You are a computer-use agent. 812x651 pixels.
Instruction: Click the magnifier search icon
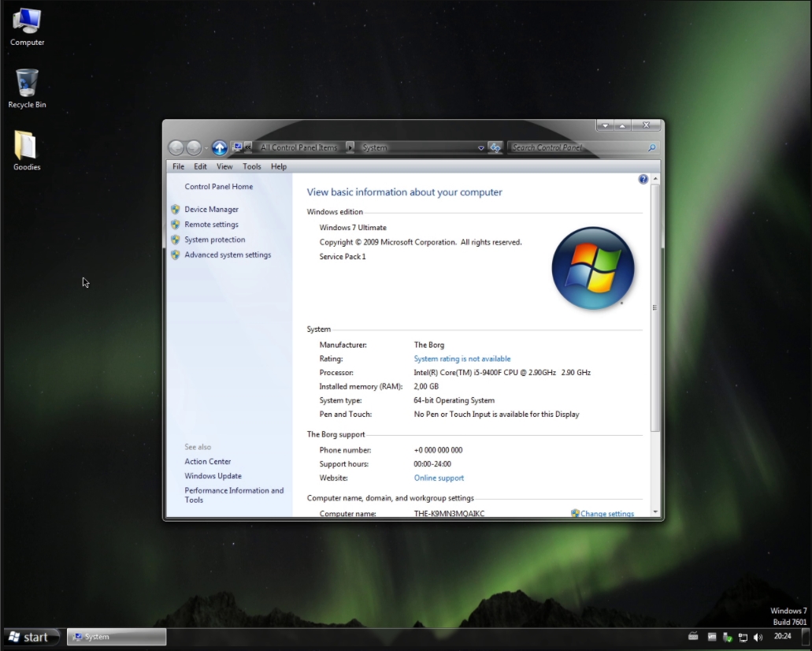652,147
